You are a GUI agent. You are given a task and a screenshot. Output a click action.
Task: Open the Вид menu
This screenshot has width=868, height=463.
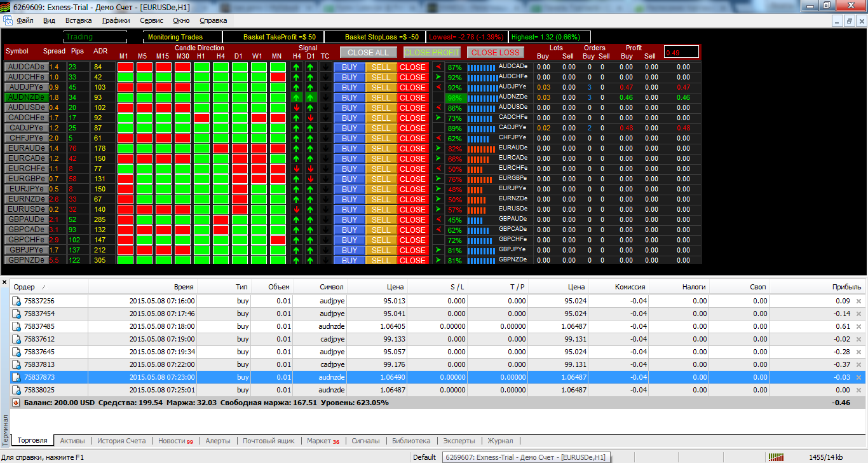pyautogui.click(x=50, y=20)
